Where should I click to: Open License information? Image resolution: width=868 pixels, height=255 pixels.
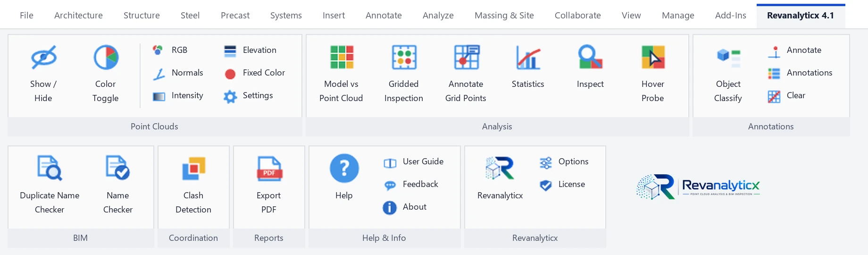562,184
